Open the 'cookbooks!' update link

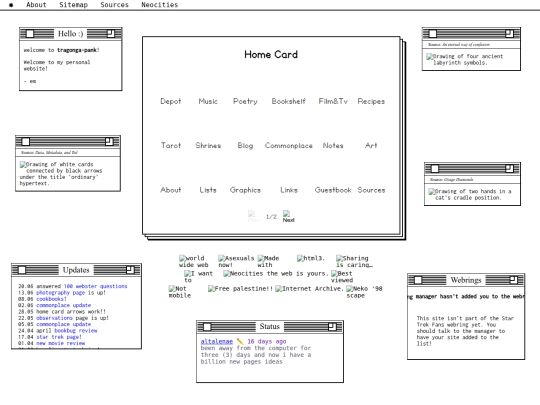coord(51,299)
